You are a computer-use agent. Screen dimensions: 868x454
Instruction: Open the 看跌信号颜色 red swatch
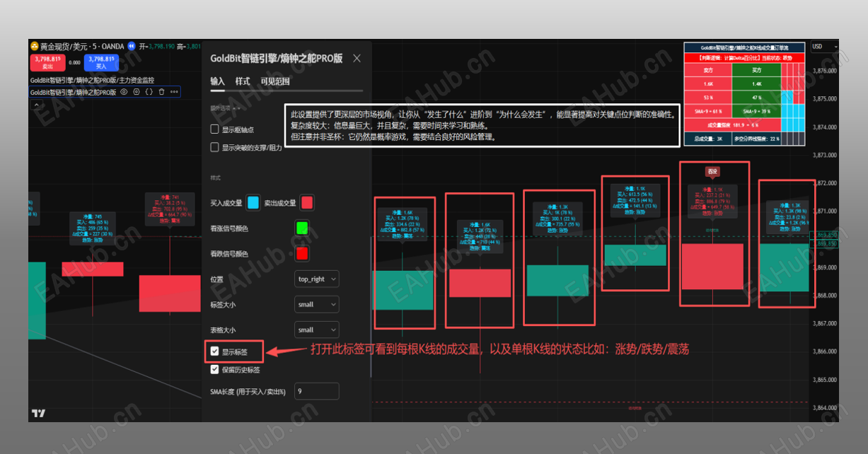(302, 253)
